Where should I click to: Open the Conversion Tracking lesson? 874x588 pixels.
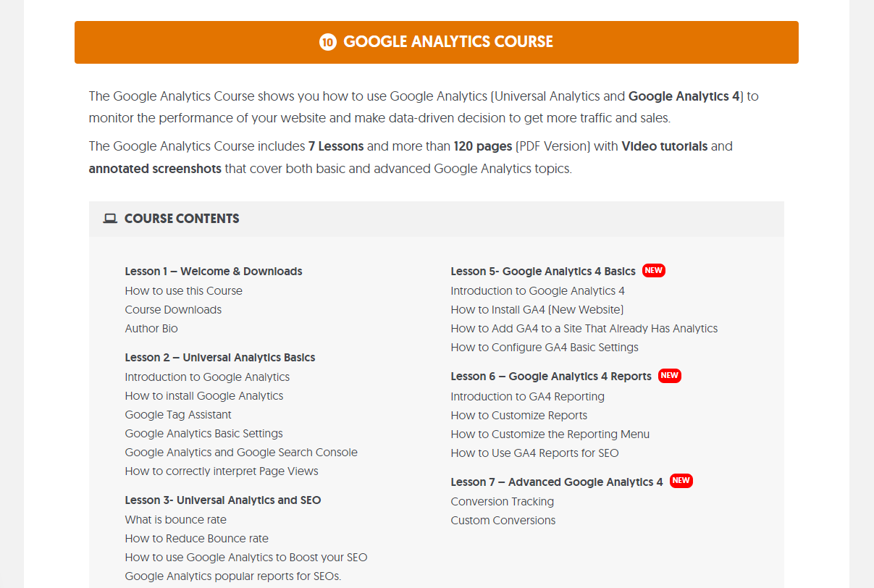pos(502,501)
